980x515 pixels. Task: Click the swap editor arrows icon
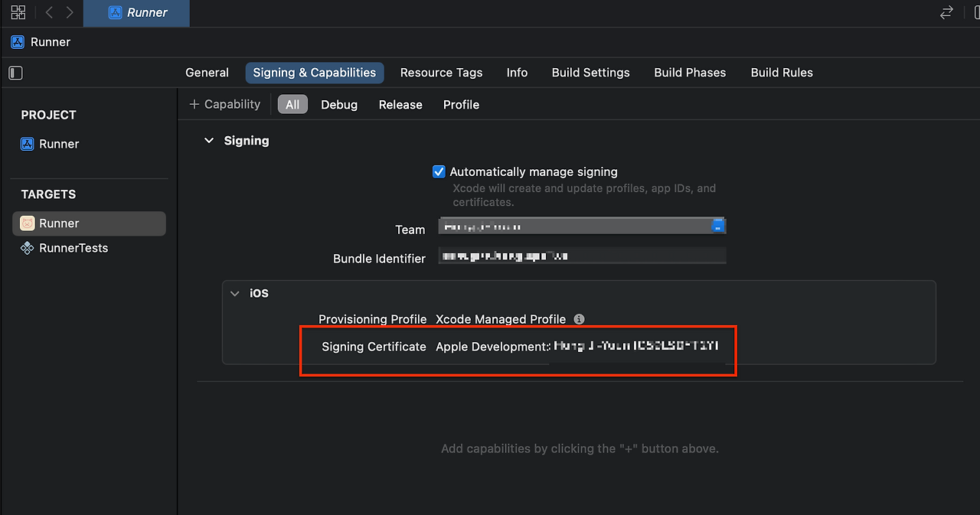tap(946, 12)
